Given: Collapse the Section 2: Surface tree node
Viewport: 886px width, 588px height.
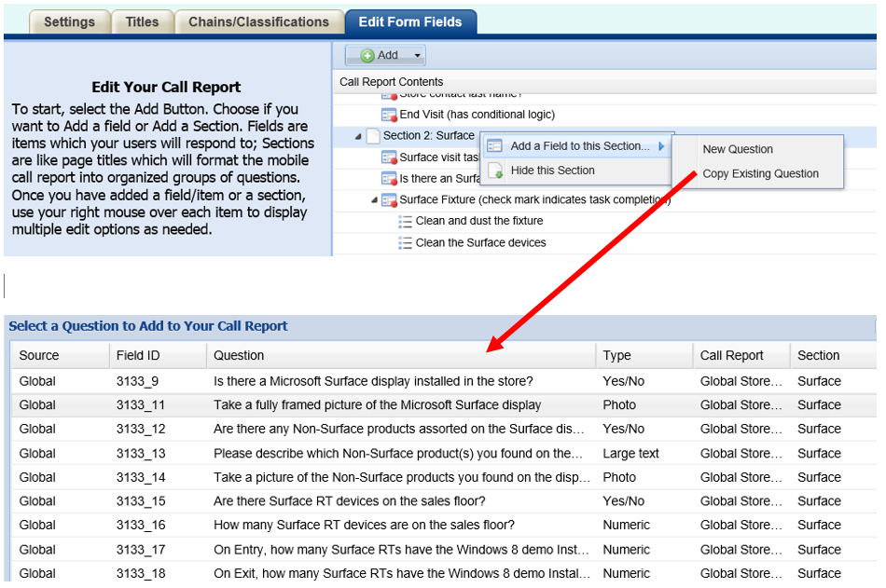Looking at the screenshot, I should click(358, 137).
